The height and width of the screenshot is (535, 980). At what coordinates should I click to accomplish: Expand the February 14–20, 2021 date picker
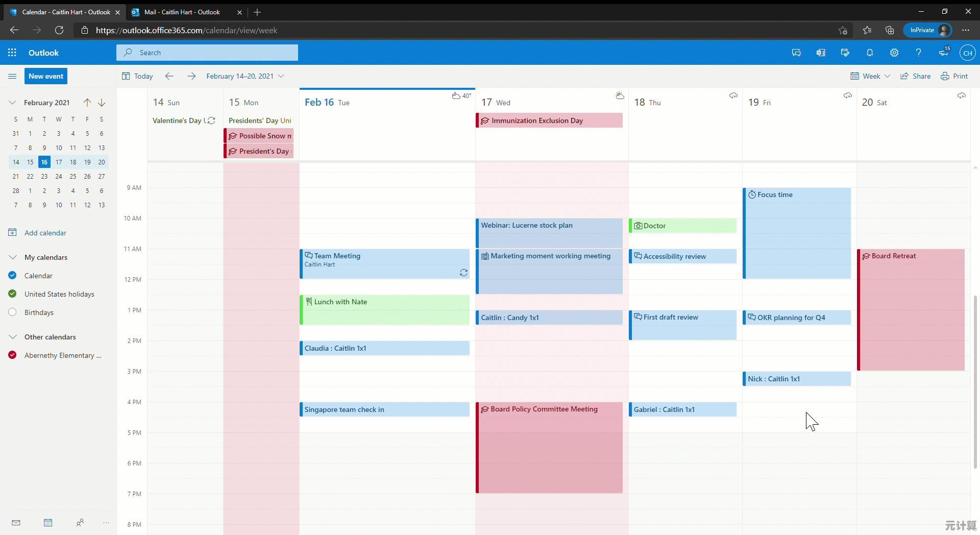pyautogui.click(x=245, y=76)
